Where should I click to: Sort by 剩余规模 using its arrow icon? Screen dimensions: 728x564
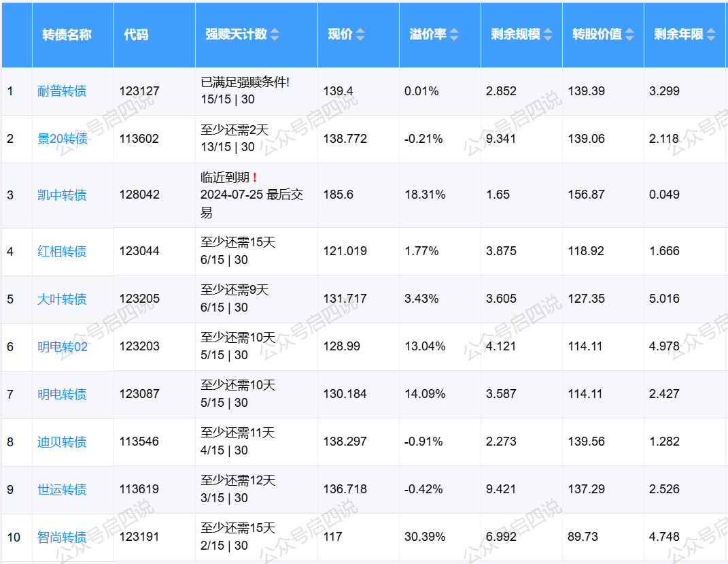(x=548, y=35)
